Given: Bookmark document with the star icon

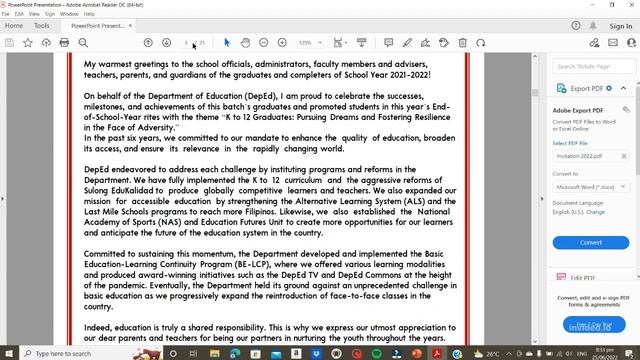Looking at the screenshot, I should (27, 42).
